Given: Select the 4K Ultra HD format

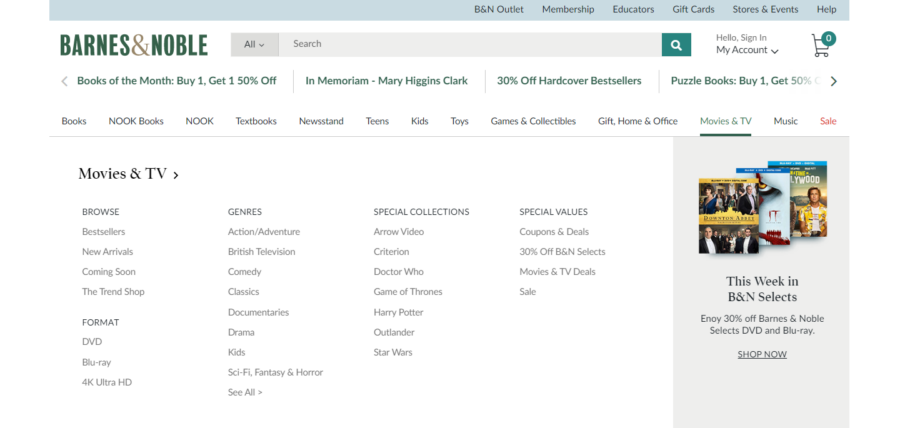Looking at the screenshot, I should pyautogui.click(x=107, y=382).
